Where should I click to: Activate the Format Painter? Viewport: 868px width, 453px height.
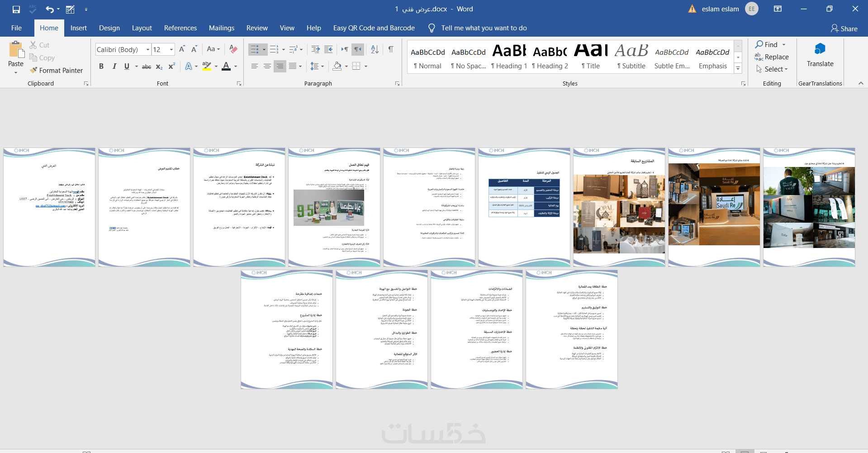pos(57,71)
